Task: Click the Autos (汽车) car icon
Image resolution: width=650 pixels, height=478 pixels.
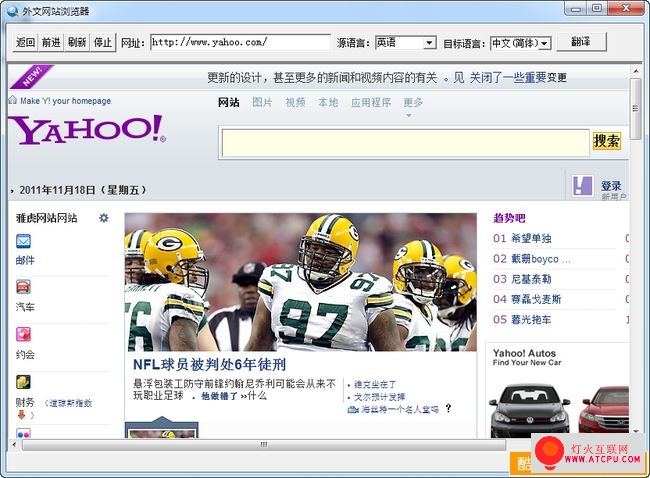Action: coord(23,288)
